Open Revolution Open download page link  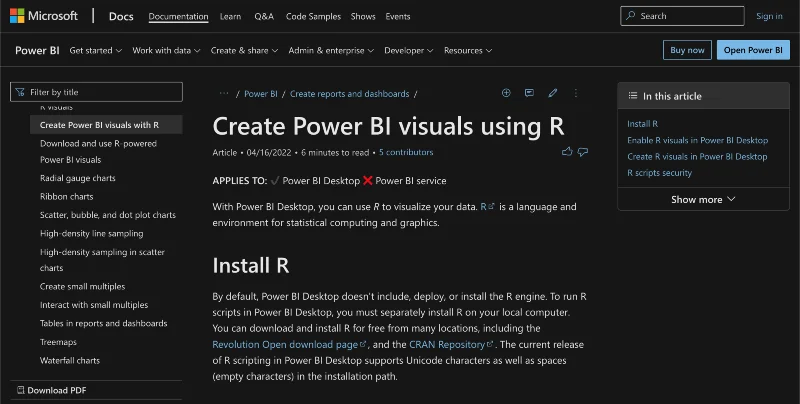click(x=289, y=344)
